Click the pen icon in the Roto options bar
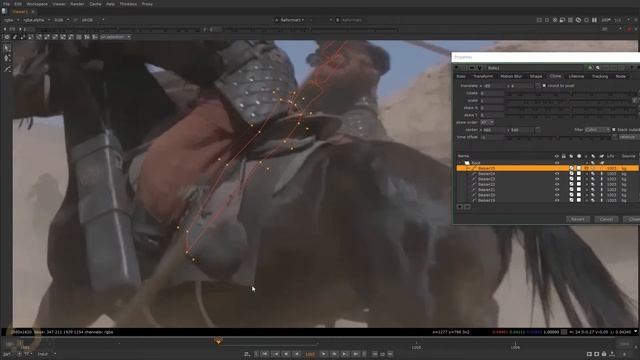 pos(15,37)
